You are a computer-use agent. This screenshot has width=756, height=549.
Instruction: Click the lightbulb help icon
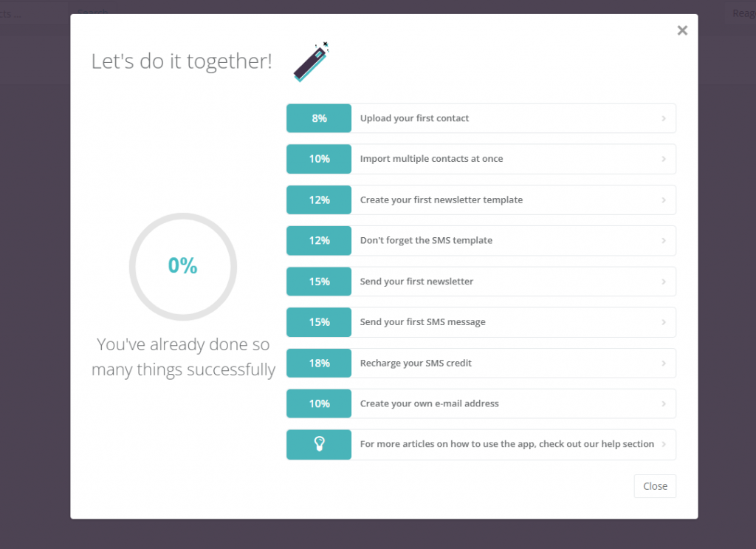click(x=319, y=444)
